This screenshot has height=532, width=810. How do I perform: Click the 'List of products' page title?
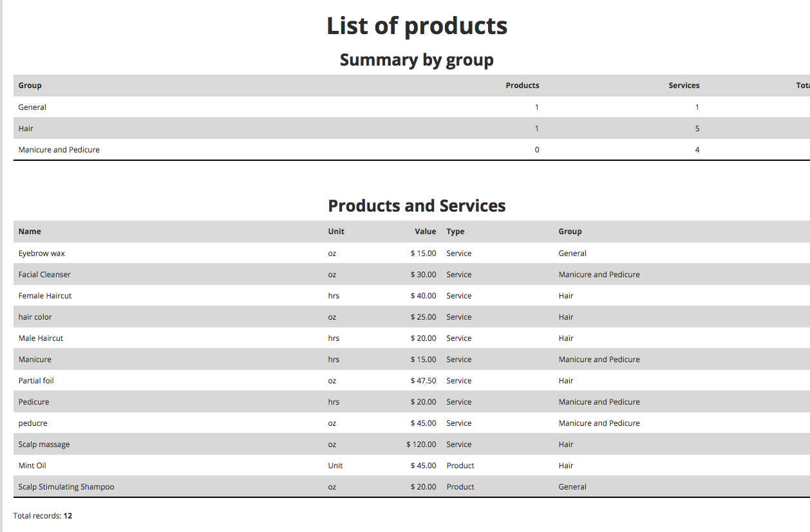417,26
